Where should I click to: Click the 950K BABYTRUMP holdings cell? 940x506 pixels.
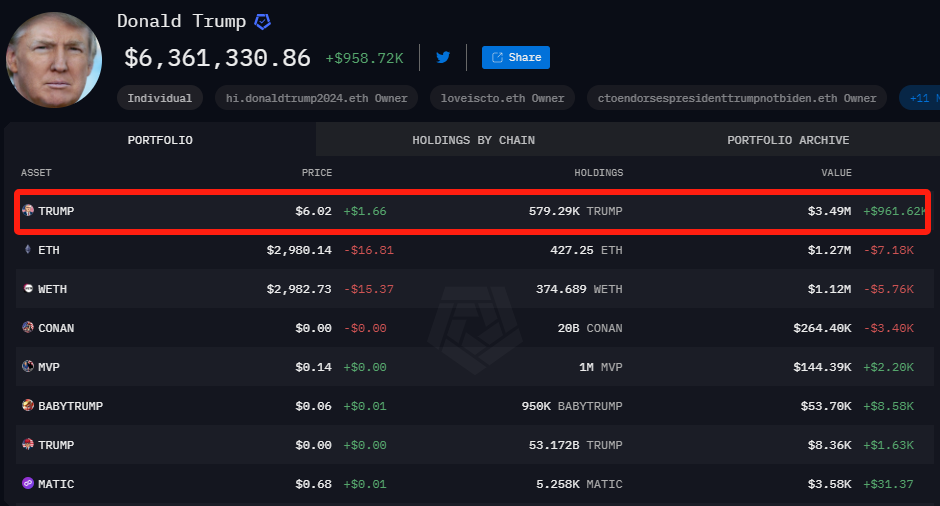[572, 406]
